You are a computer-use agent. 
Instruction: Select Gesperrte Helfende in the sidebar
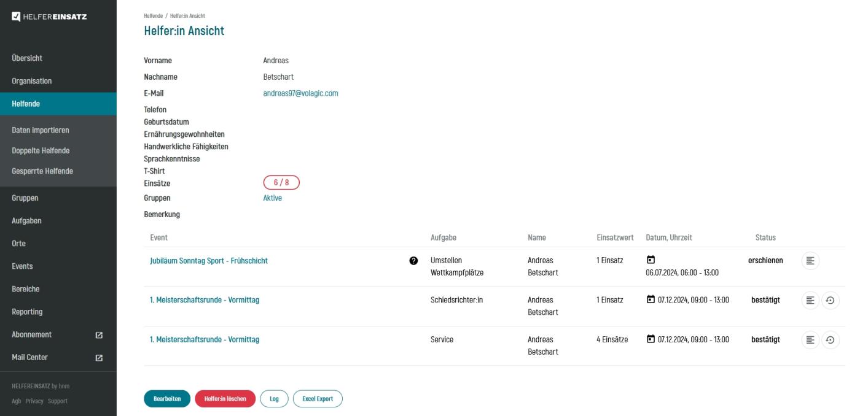42,171
